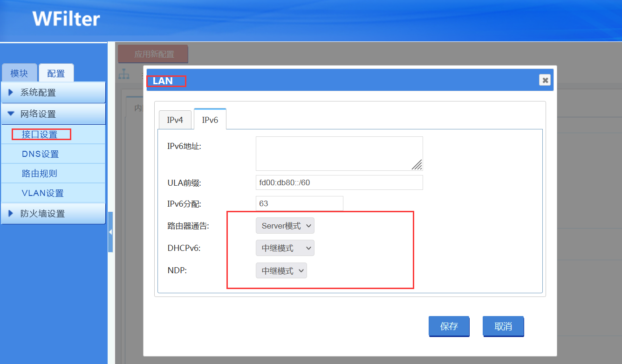
Task: Select the IPv6 tab
Action: [210, 120]
